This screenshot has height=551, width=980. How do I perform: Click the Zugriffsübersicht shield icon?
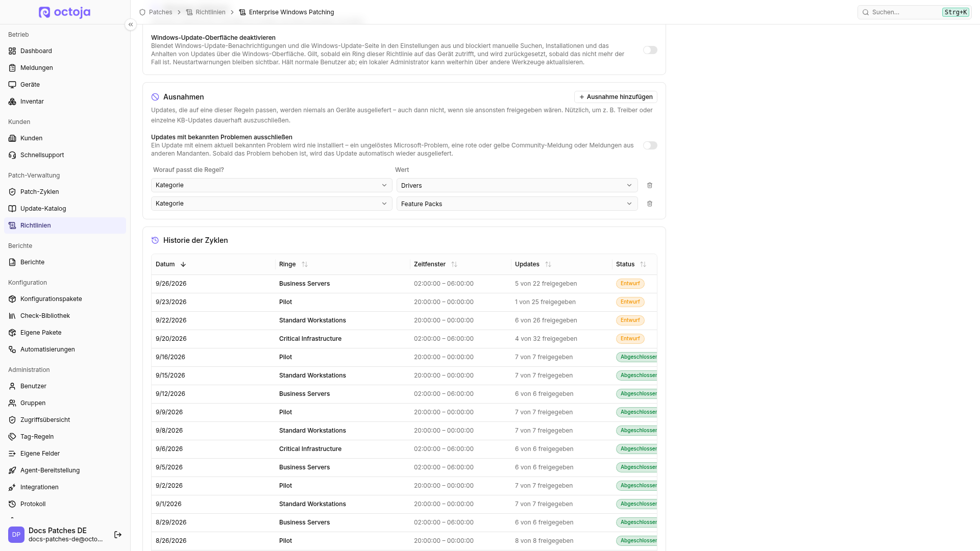coord(12,420)
